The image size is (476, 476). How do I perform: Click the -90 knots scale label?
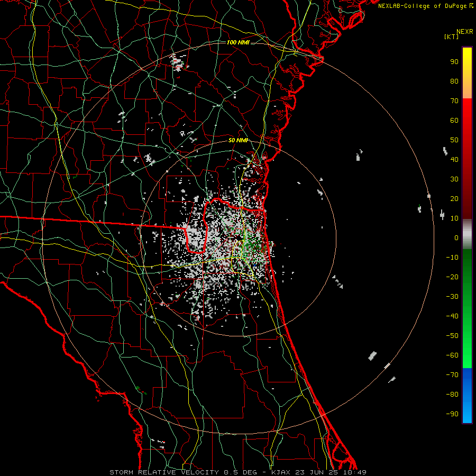(x=452, y=414)
